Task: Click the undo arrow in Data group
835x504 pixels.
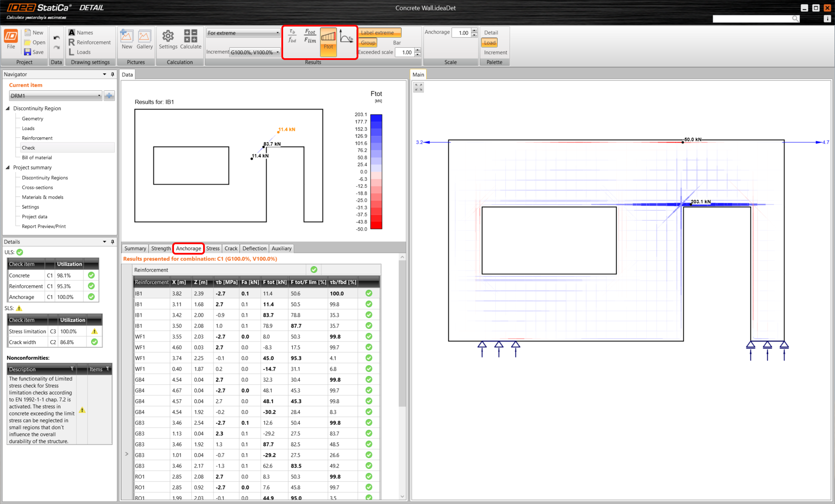Action: 57,38
